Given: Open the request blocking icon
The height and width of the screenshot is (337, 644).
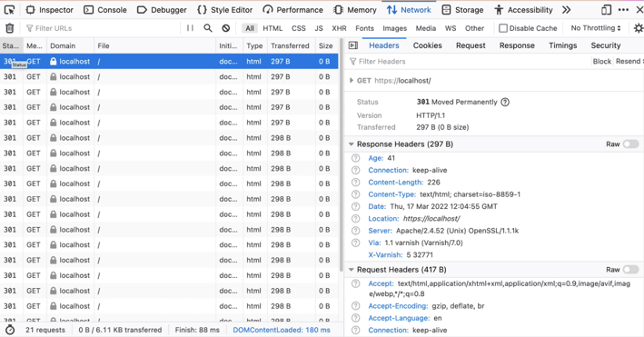Looking at the screenshot, I should (x=226, y=28).
